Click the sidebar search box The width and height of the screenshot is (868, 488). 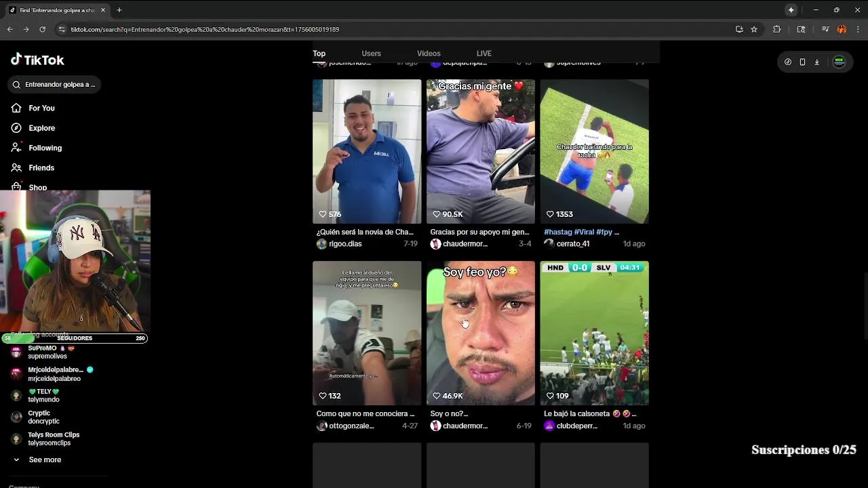(x=54, y=84)
